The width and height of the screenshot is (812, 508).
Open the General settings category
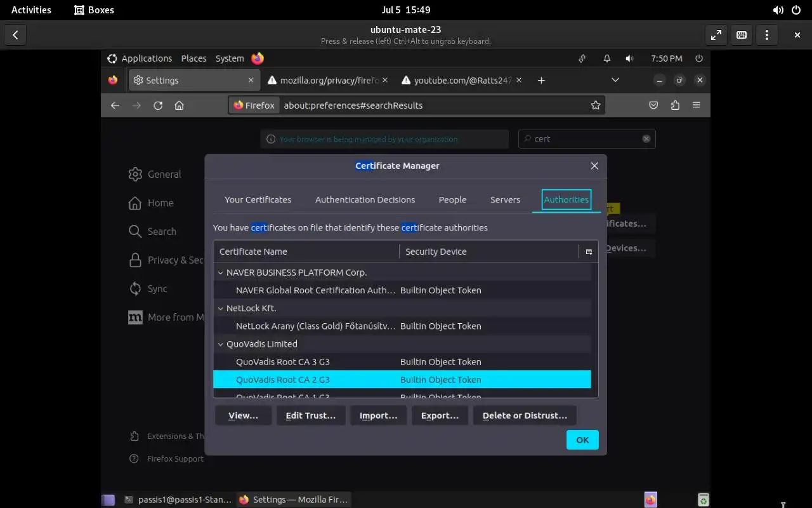click(x=155, y=175)
